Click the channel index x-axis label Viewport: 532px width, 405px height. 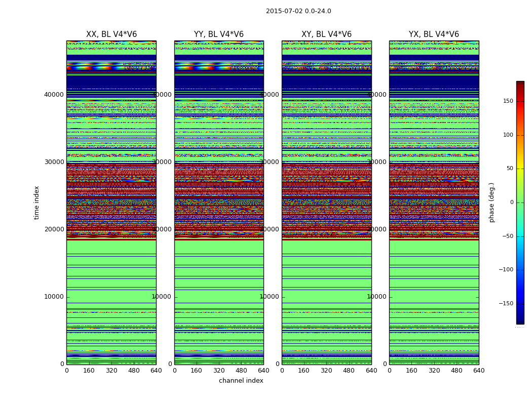tap(241, 381)
